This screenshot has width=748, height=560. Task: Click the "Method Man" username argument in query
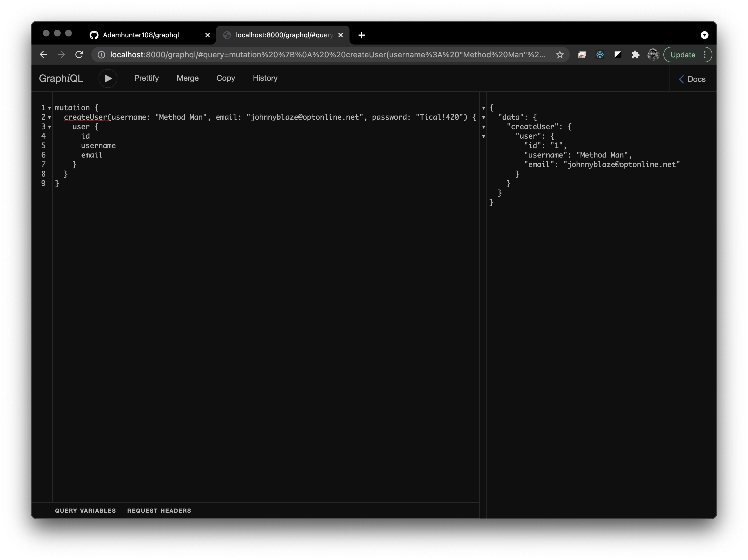click(181, 117)
